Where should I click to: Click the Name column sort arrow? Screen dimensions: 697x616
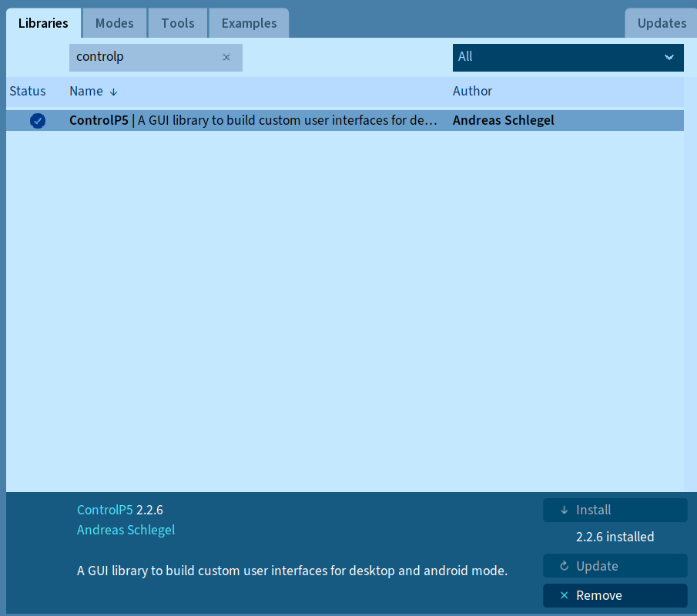113,92
